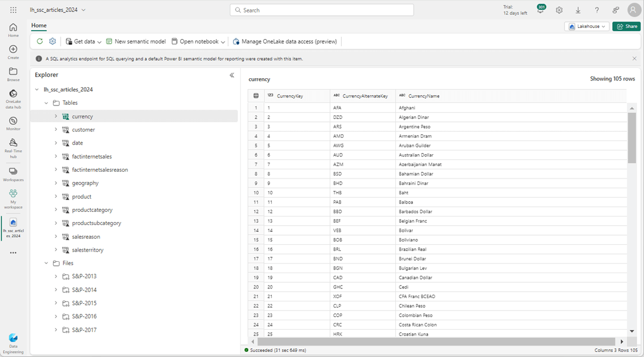Click the Share button
This screenshot has width=644, height=357.
coord(626,27)
